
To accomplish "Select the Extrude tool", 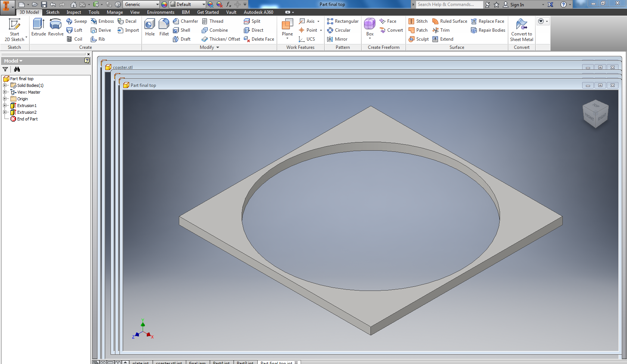I will click(x=38, y=27).
